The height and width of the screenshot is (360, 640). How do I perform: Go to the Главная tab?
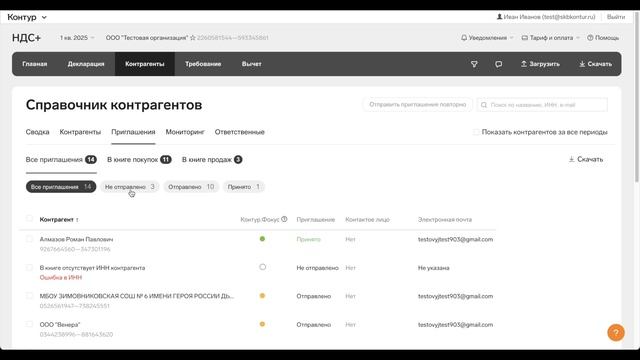[35, 64]
